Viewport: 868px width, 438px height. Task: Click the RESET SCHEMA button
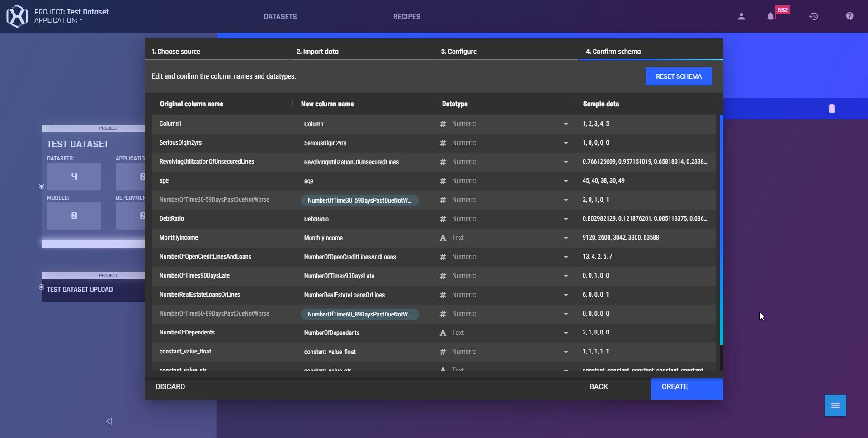679,76
